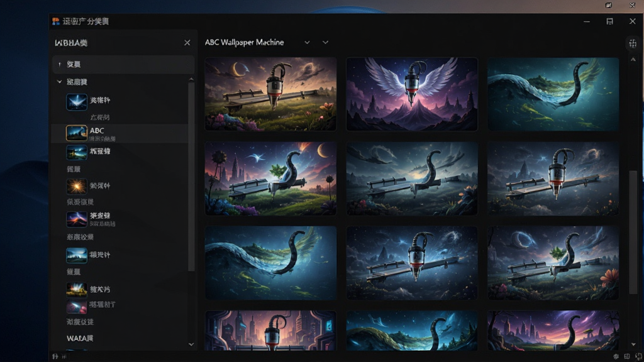Click the square grid icon in bottom status bar
This screenshot has height=362, width=644.
(x=627, y=357)
